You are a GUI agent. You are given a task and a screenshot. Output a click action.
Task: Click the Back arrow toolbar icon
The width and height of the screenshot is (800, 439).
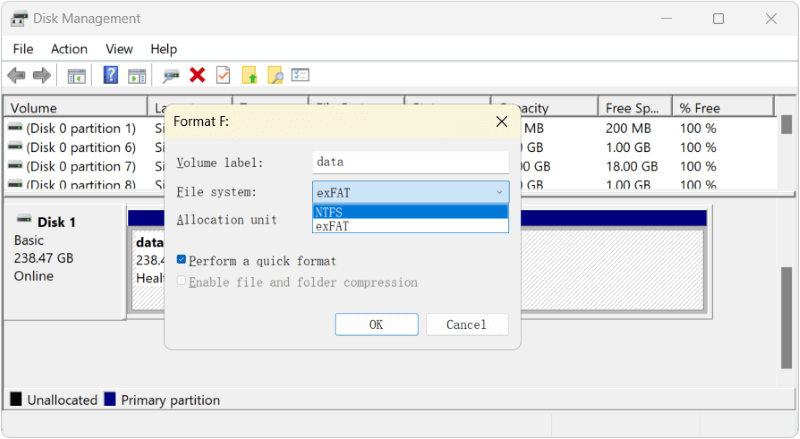click(x=16, y=76)
